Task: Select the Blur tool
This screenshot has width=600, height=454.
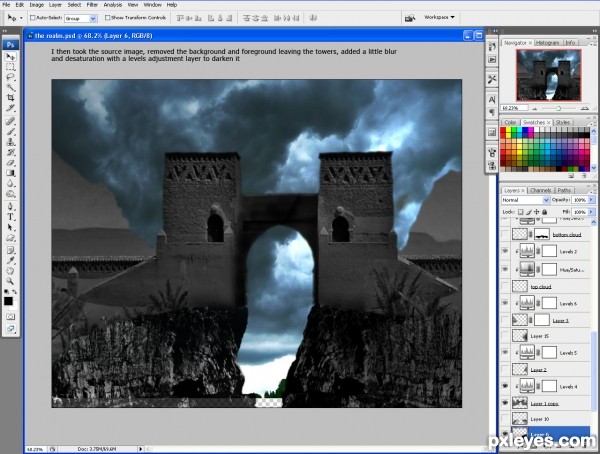Action: [x=10, y=184]
